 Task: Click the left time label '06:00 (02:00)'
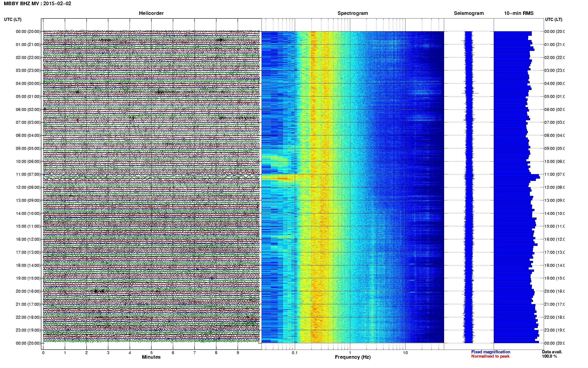pos(28,109)
